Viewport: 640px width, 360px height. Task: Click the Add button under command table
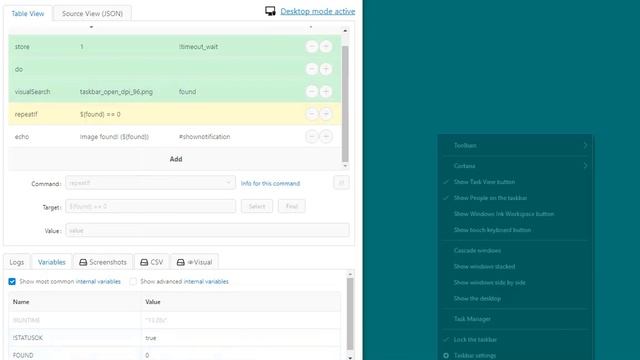(176, 159)
